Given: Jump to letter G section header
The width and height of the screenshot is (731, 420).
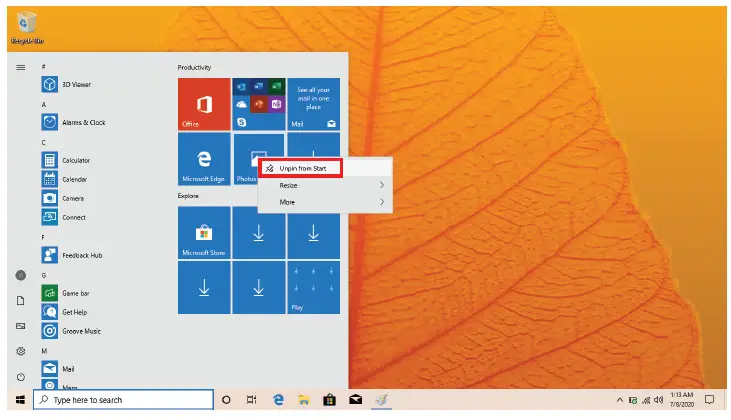Looking at the screenshot, I should (44, 275).
